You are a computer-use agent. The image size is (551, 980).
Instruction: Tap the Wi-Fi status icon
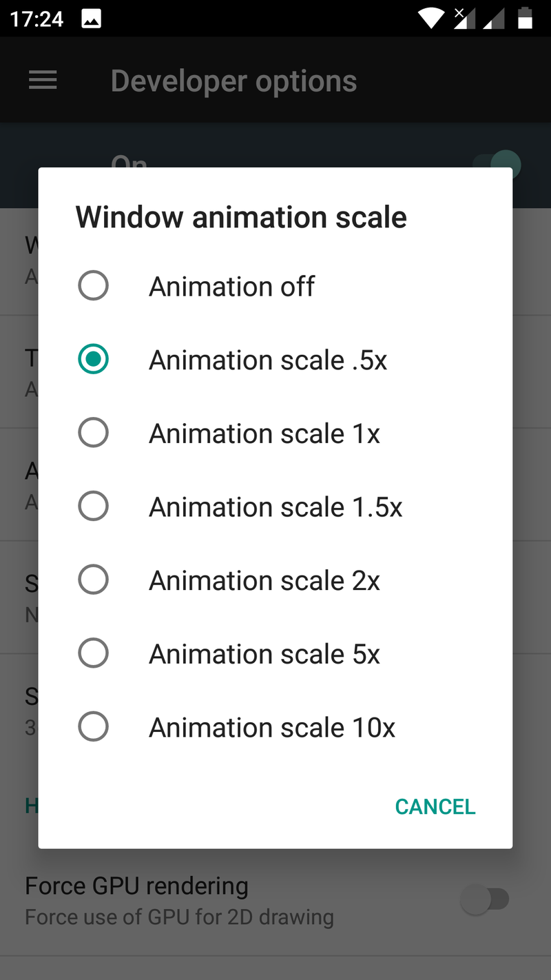coord(432,19)
